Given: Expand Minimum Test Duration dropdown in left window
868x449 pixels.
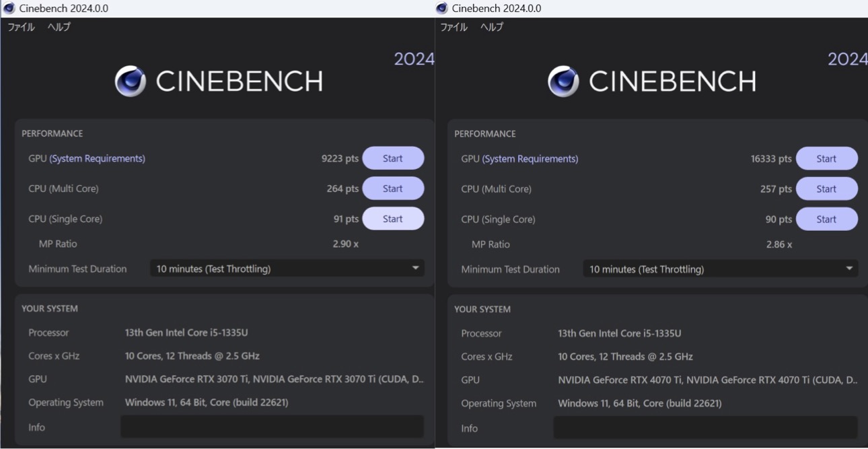Looking at the screenshot, I should (287, 269).
